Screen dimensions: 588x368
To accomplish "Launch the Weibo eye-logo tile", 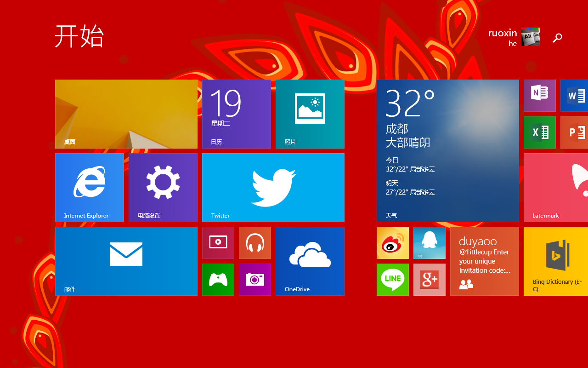I will pos(393,243).
